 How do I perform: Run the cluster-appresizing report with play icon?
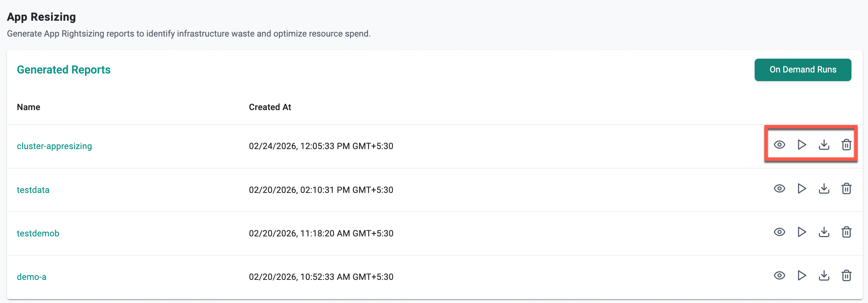click(802, 145)
